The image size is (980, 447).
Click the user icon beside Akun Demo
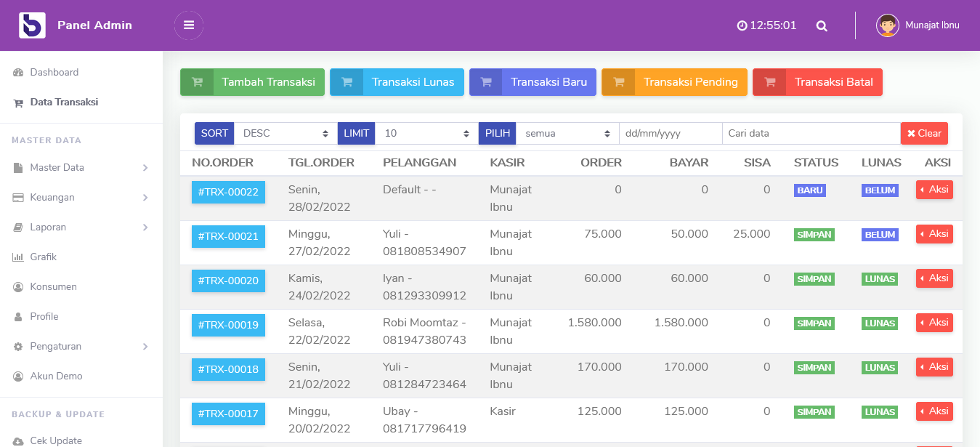point(18,376)
